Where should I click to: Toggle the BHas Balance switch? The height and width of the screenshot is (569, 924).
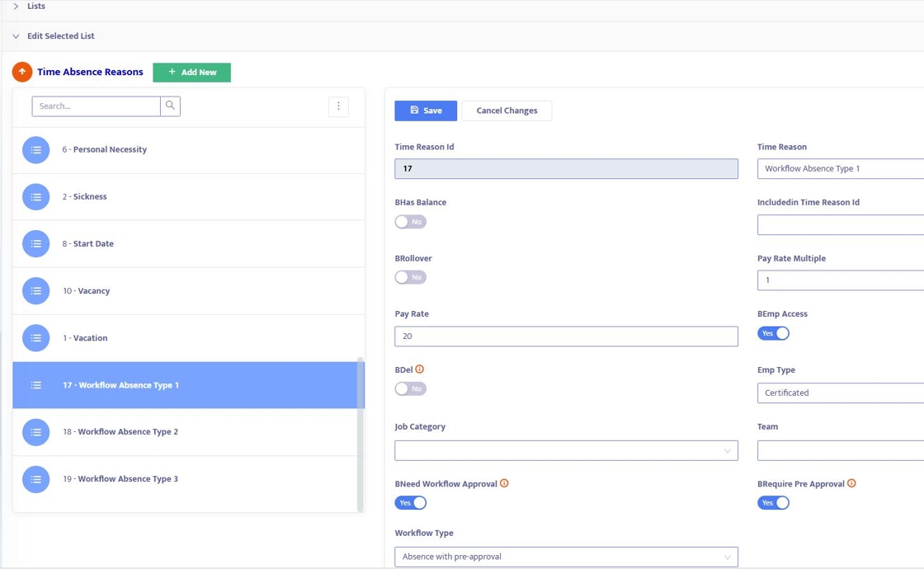[410, 222]
